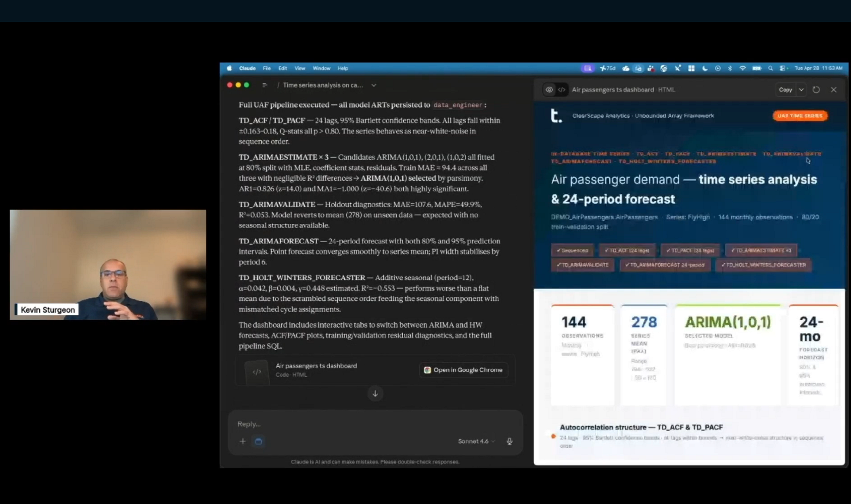Image resolution: width=851 pixels, height=504 pixels.
Task: Open the Claude app menu
Action: click(247, 68)
